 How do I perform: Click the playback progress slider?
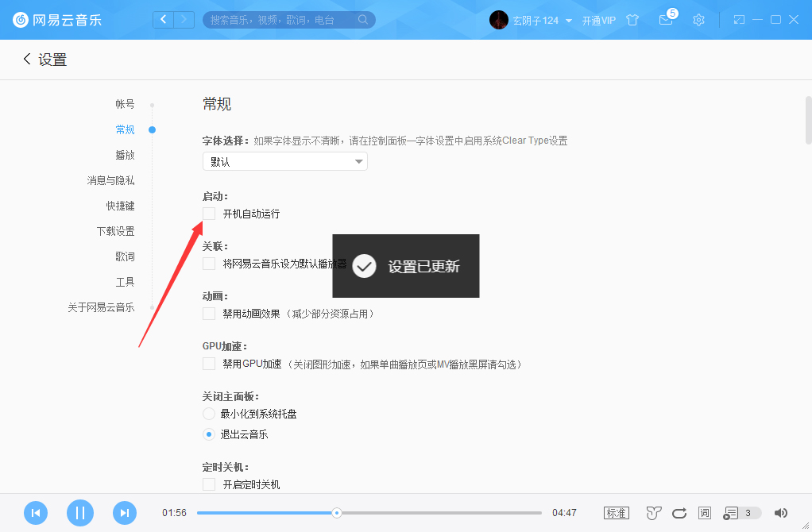click(337, 513)
